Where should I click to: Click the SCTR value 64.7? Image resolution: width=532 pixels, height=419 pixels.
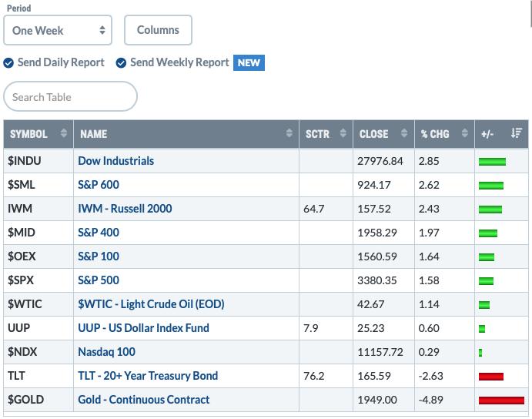point(313,209)
